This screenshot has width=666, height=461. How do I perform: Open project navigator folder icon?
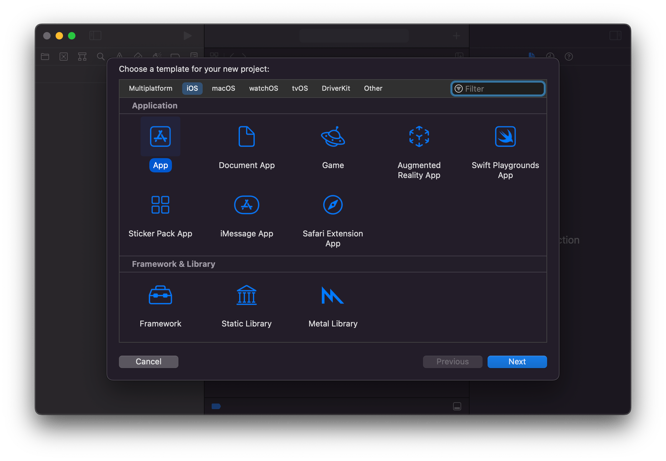(45, 57)
